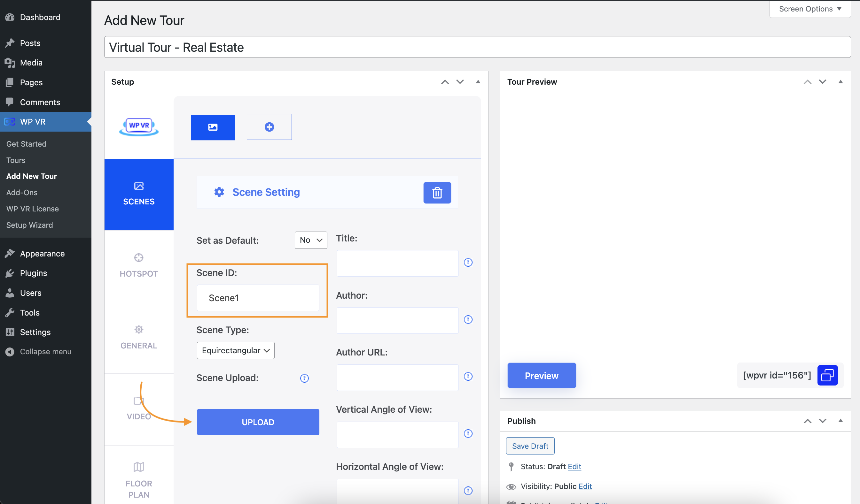
Task: Click the General settings icon
Action: 139,329
